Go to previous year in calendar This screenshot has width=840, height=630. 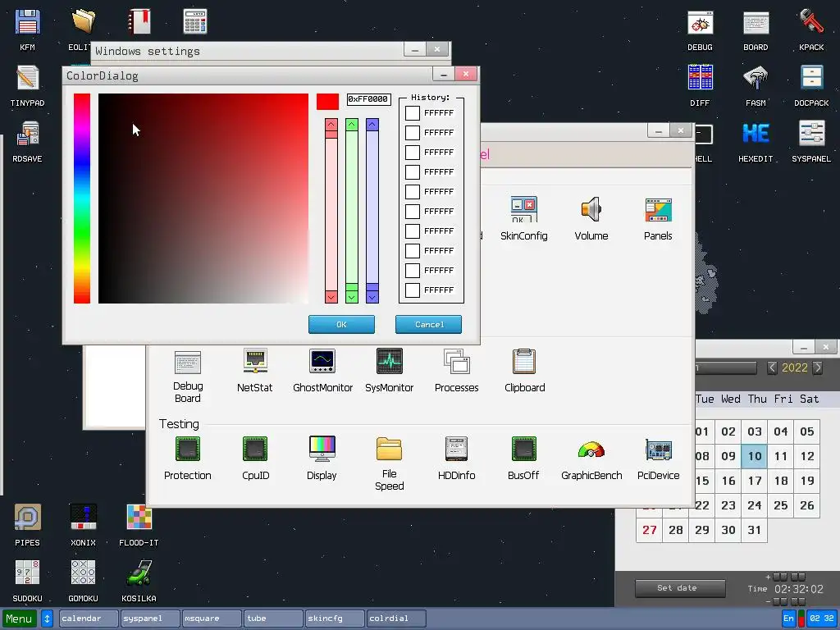[772, 367]
